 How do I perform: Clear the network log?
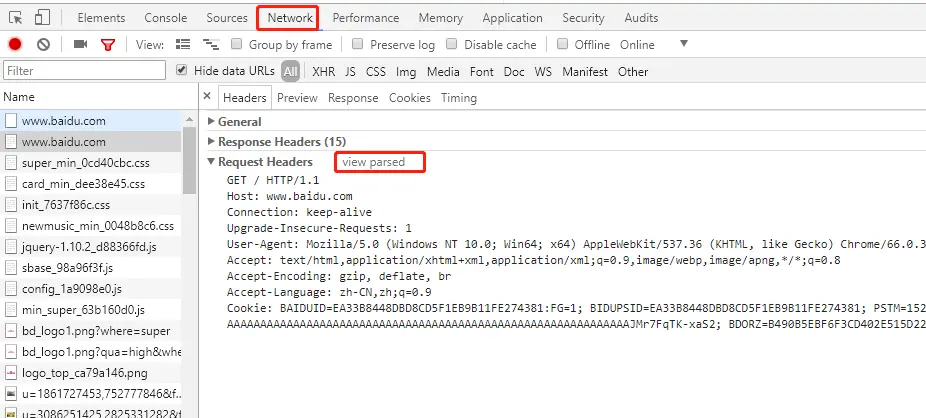point(43,44)
